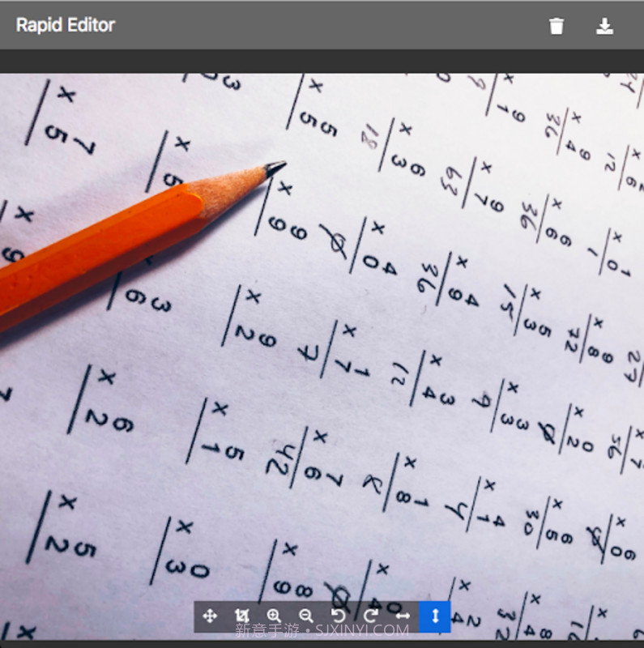The width and height of the screenshot is (644, 648).
Task: Flip the image horizontally
Action: point(403,616)
